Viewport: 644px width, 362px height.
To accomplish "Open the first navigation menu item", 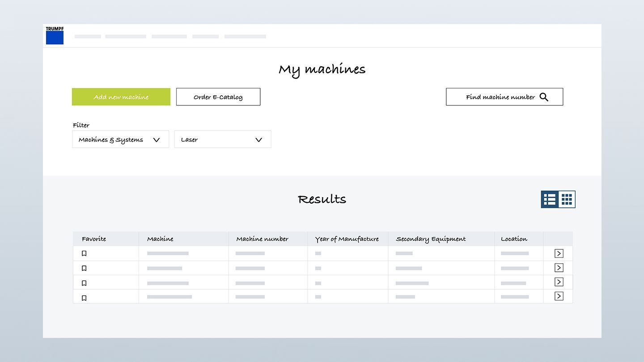I will (x=88, y=37).
